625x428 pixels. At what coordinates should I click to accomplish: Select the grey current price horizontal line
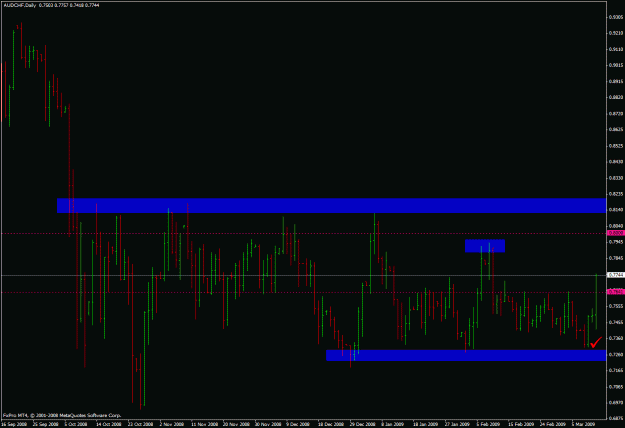[303, 275]
